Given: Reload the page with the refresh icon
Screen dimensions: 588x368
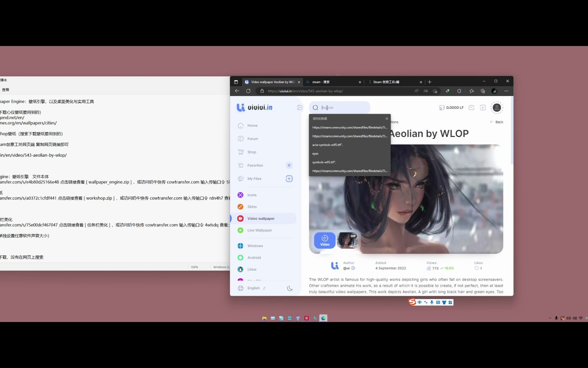Looking at the screenshot, I should click(248, 91).
